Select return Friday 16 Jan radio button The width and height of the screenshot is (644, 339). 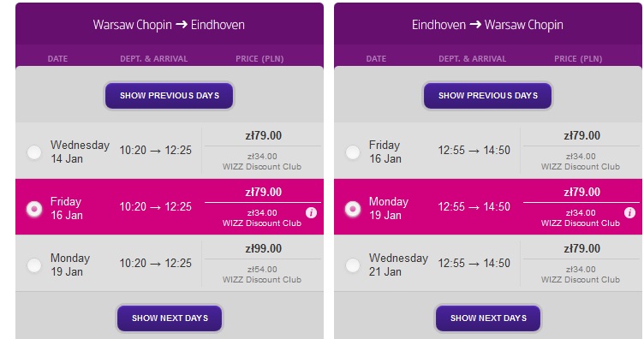352,152
